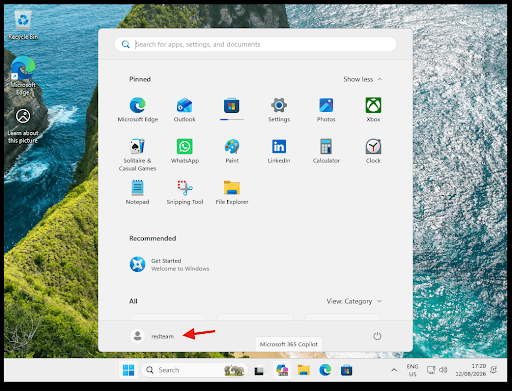Open the notifications bell icon

494,369
